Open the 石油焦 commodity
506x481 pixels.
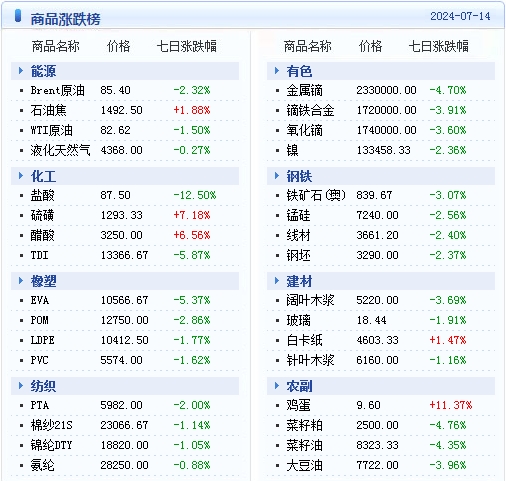(48, 110)
